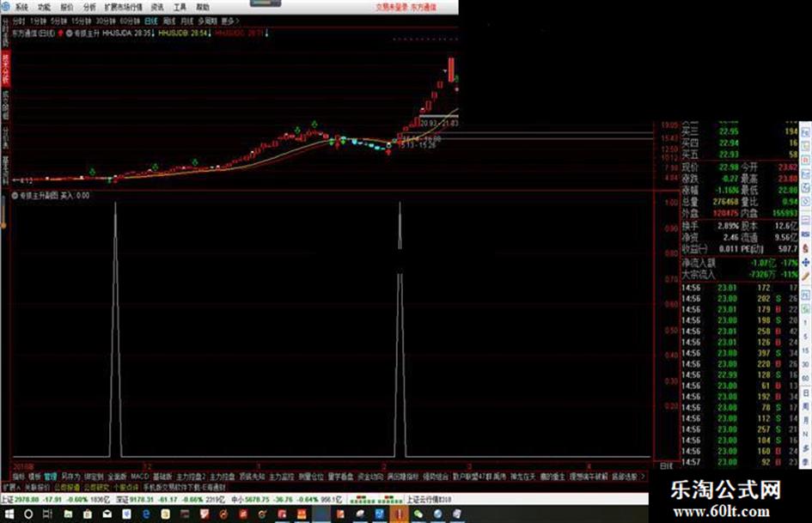Open the 公司研究 tab
The width and height of the screenshot is (812, 523).
97,488
